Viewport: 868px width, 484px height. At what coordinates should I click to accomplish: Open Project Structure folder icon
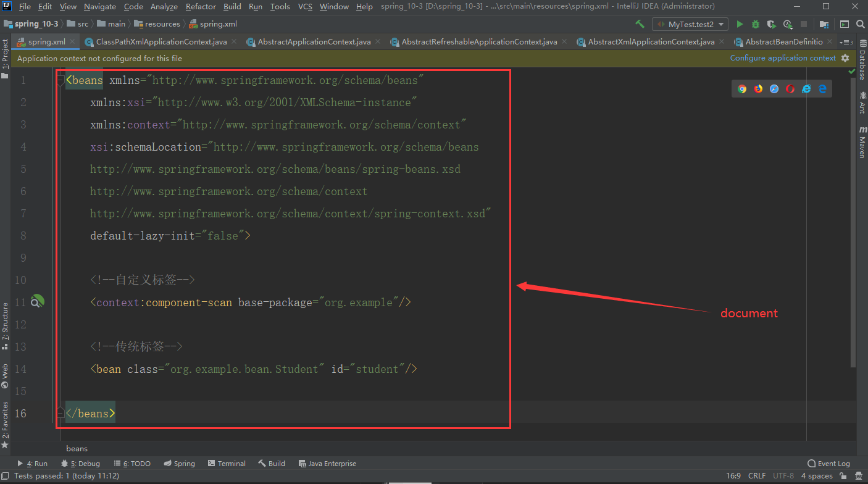824,24
